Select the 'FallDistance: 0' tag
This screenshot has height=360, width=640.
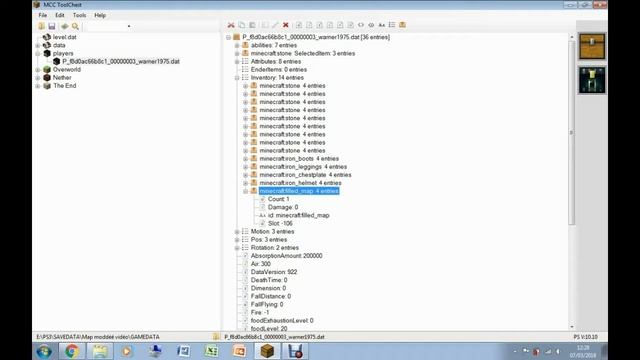[x=271, y=296]
